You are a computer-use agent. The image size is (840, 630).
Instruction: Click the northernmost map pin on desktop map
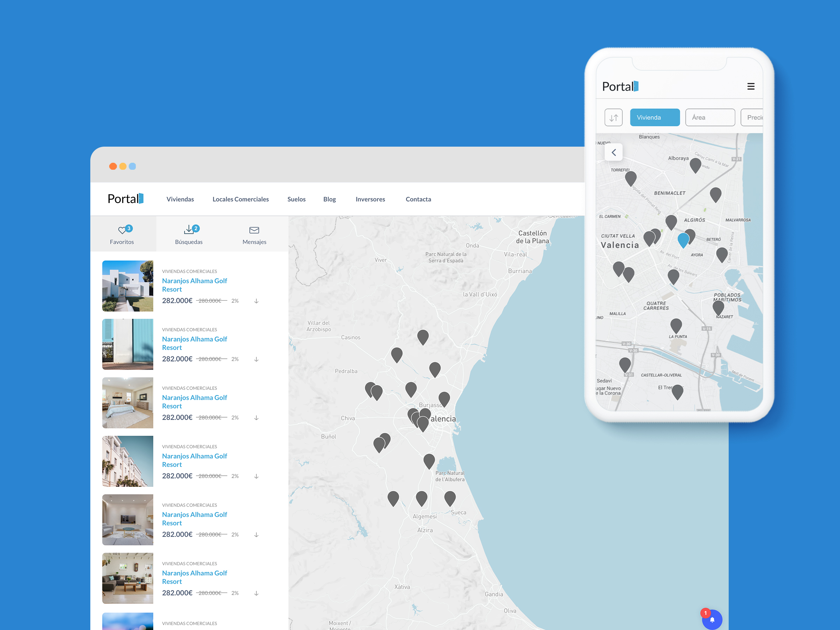[423, 337]
